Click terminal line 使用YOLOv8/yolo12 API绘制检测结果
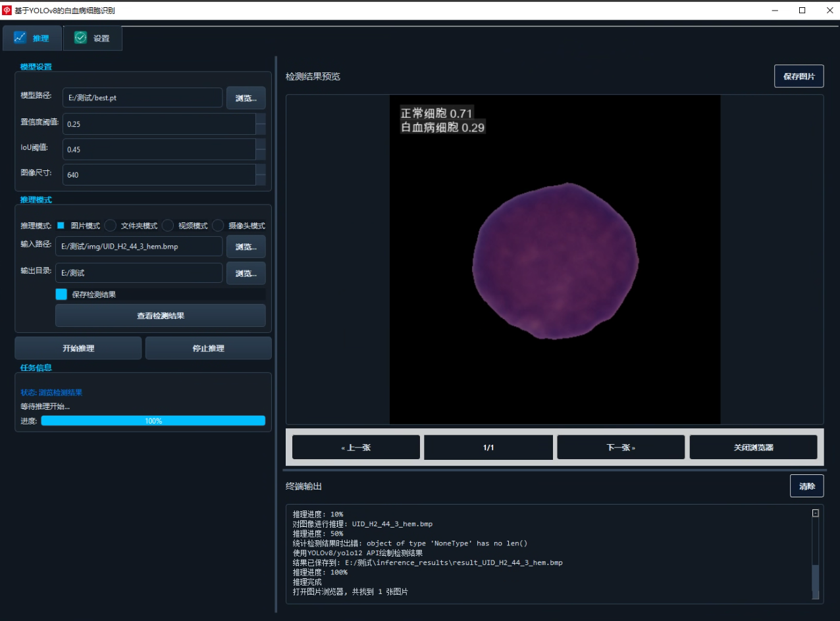 coord(358,553)
